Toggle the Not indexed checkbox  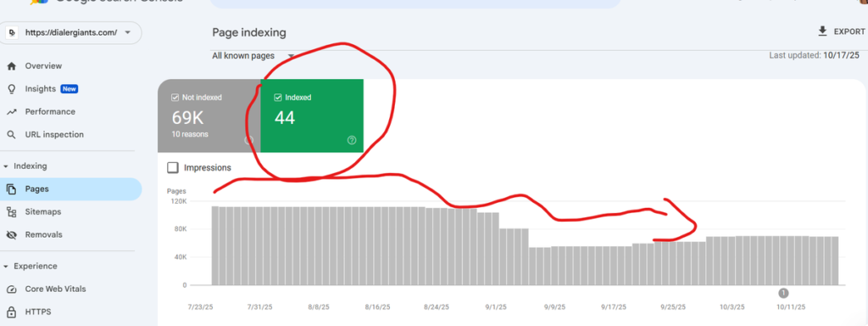coord(175,98)
